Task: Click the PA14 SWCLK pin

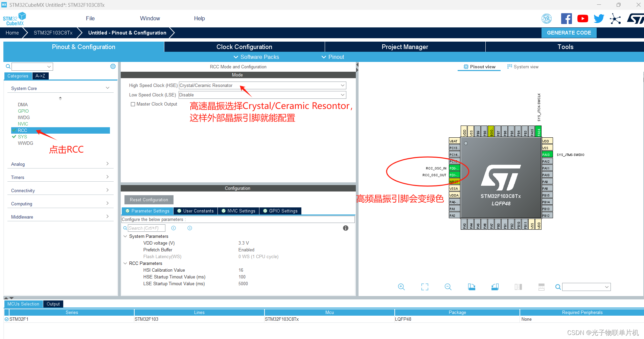Action: [539, 131]
